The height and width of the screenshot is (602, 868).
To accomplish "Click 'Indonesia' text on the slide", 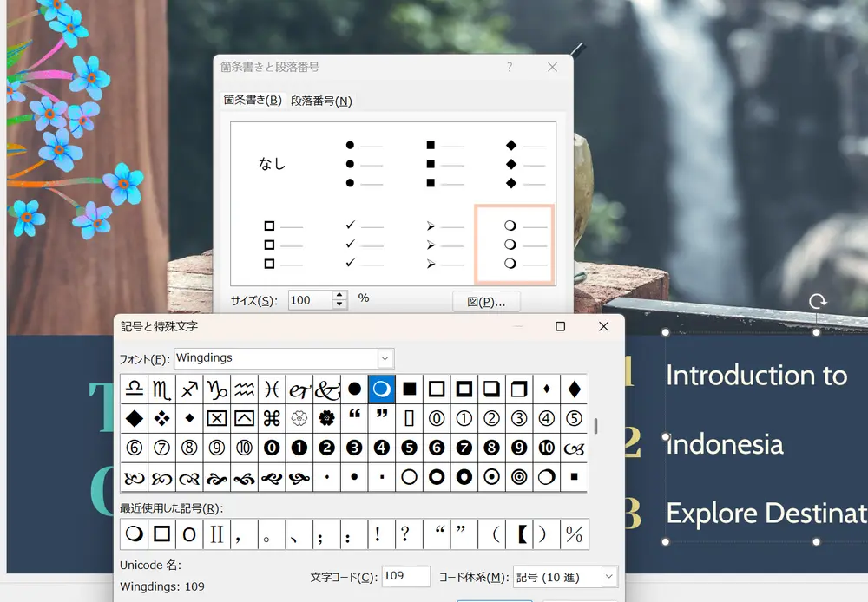I will click(725, 445).
